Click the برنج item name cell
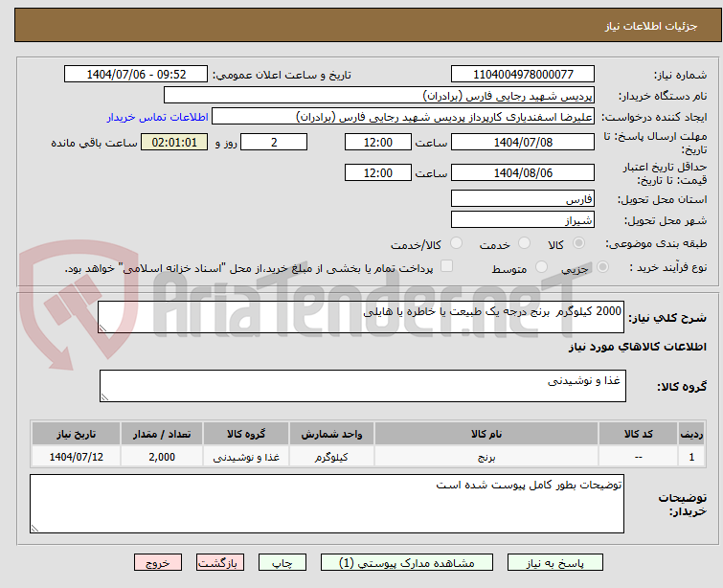Viewport: 723px width, 588px height. click(x=486, y=457)
